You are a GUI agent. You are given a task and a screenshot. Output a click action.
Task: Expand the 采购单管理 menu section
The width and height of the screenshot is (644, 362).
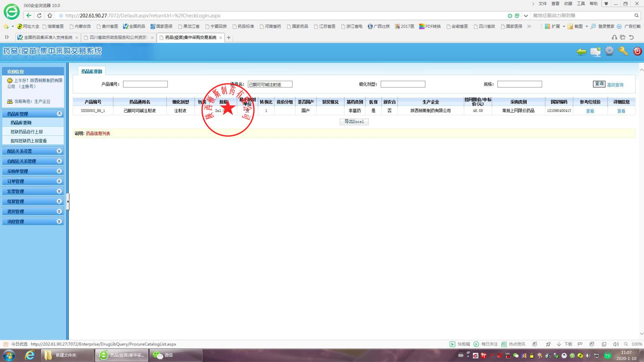pyautogui.click(x=33, y=171)
